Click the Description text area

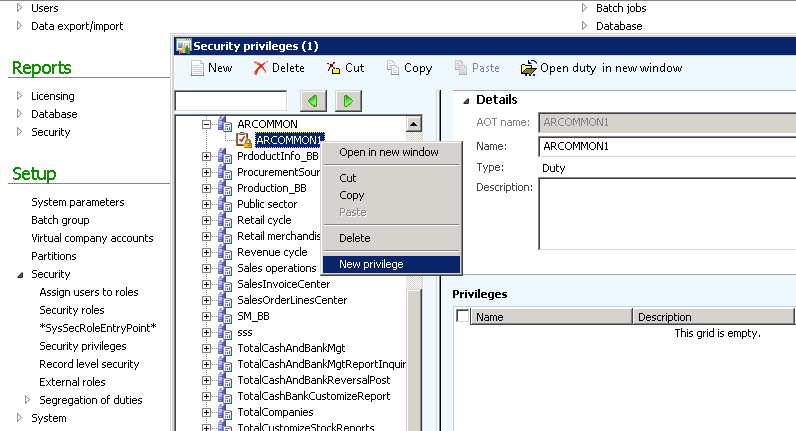tap(667, 214)
